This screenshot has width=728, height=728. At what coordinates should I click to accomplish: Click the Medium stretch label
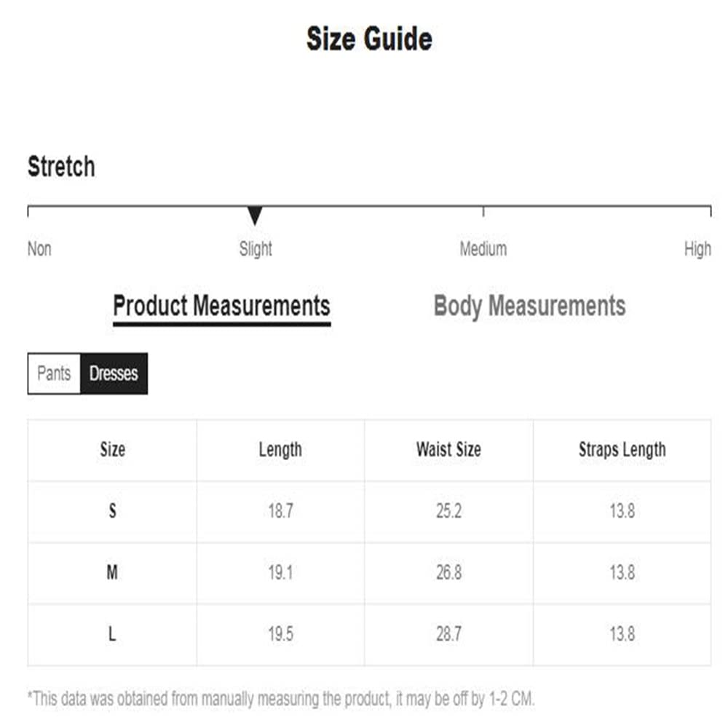[x=483, y=249]
